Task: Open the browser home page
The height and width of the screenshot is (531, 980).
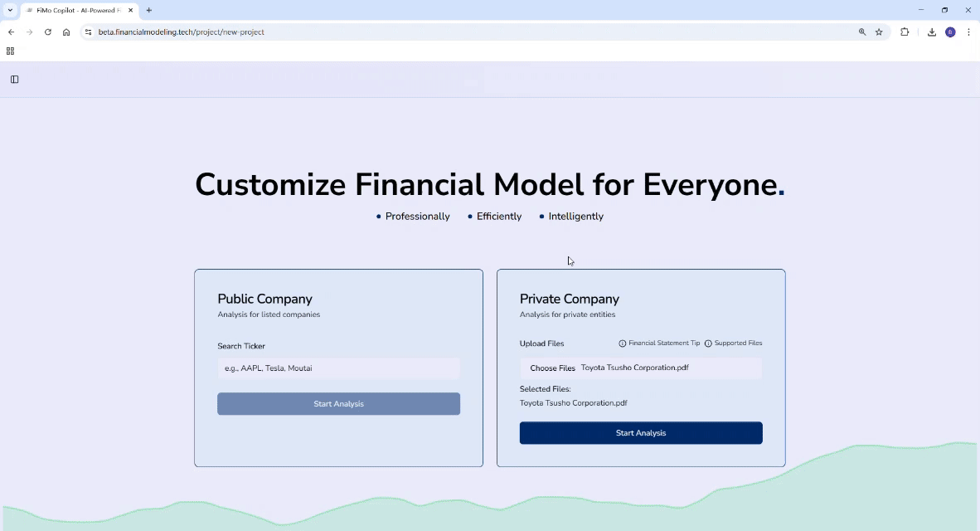Action: point(66,32)
